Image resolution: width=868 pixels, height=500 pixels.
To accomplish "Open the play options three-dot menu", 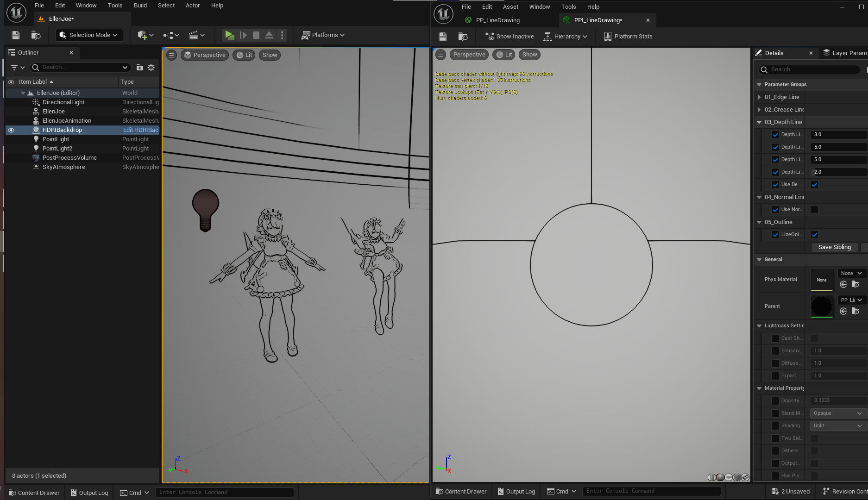I will click(x=282, y=35).
